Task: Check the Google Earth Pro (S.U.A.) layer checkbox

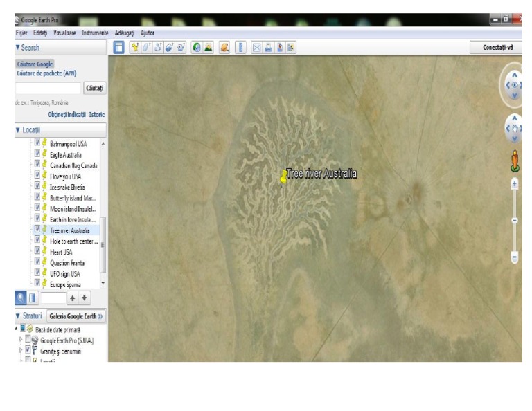Action: (x=28, y=339)
